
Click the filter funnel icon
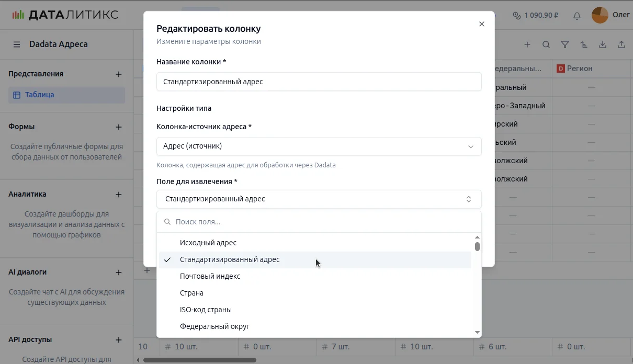click(x=565, y=45)
